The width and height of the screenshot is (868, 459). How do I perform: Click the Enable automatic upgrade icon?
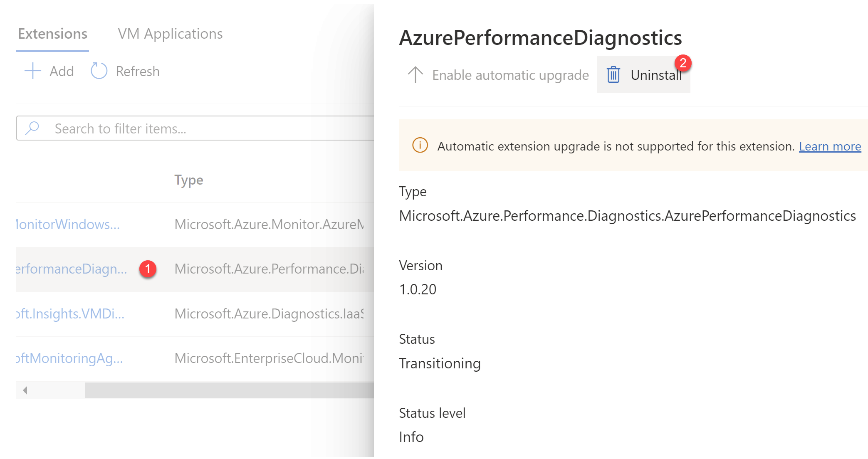pyautogui.click(x=415, y=74)
